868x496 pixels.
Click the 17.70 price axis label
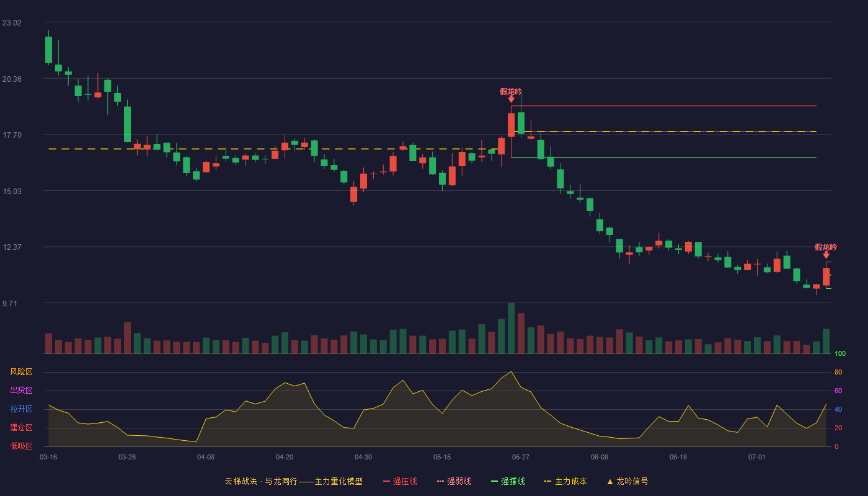click(12, 135)
